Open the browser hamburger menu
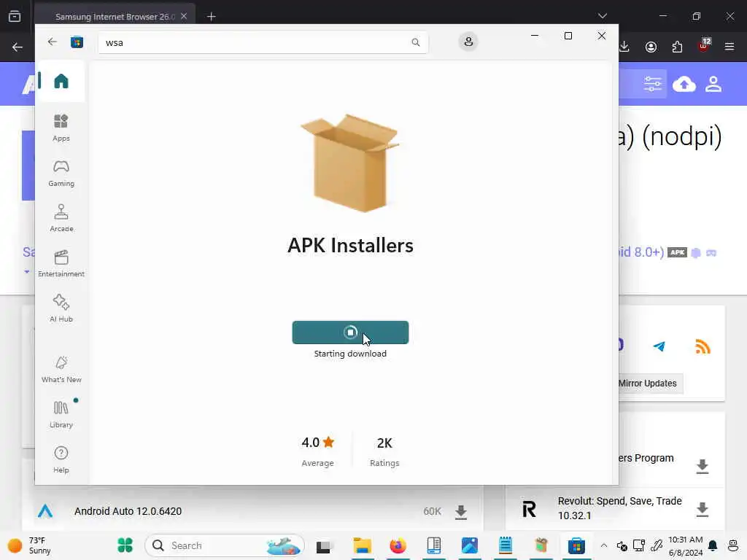The width and height of the screenshot is (747, 560). (729, 47)
